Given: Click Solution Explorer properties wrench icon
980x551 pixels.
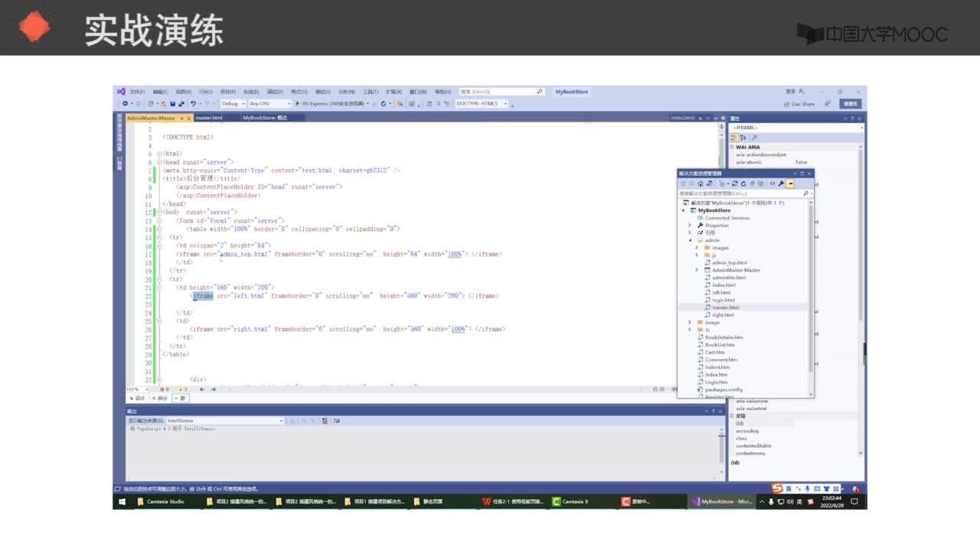Looking at the screenshot, I should pos(781,184).
